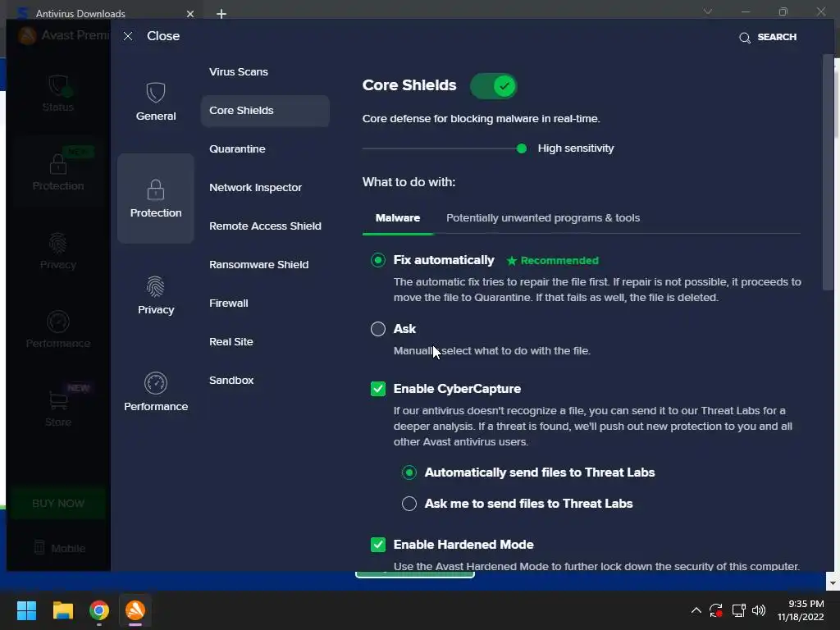The height and width of the screenshot is (630, 840).
Task: Uncheck Enable CyberCapture checkbox
Action: (378, 389)
